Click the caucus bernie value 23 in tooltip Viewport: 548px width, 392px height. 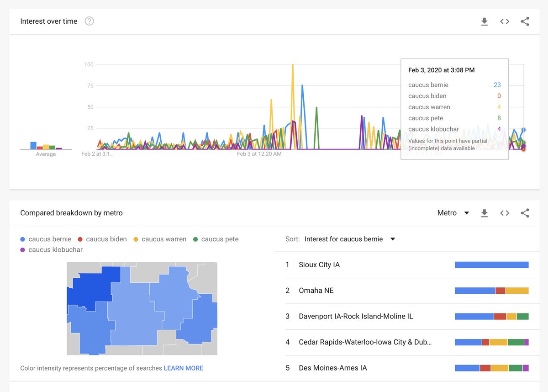click(497, 85)
